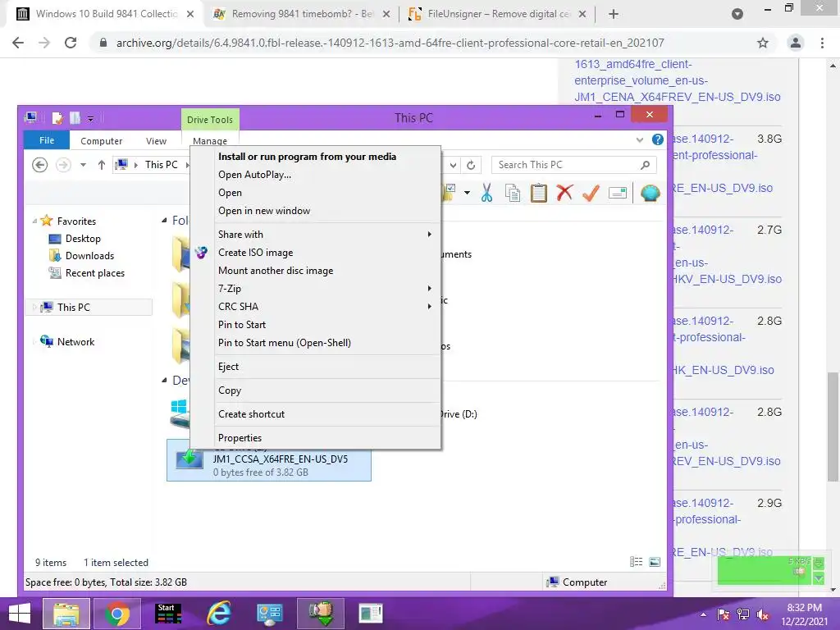Click the Classic Shell seashell settings icon
Viewport: 840px width, 630px height.
(650, 193)
